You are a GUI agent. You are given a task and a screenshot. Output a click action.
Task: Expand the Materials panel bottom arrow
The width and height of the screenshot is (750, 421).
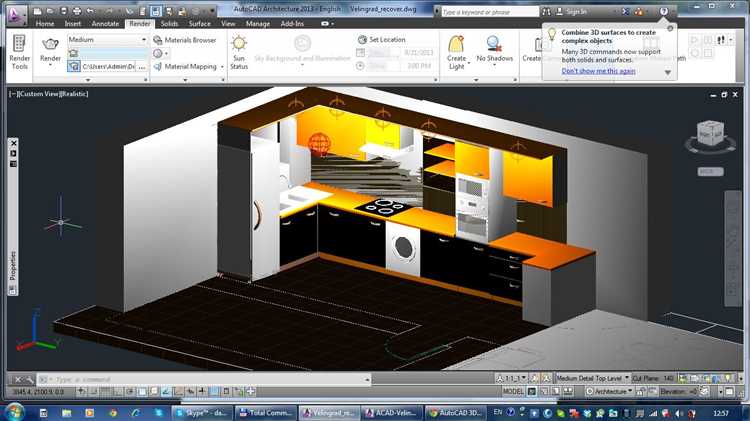(186, 80)
